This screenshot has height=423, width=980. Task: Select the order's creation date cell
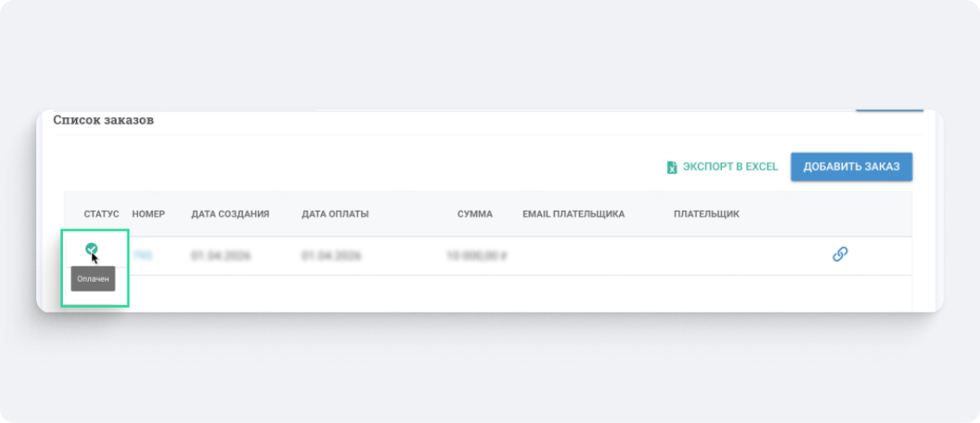(x=220, y=256)
